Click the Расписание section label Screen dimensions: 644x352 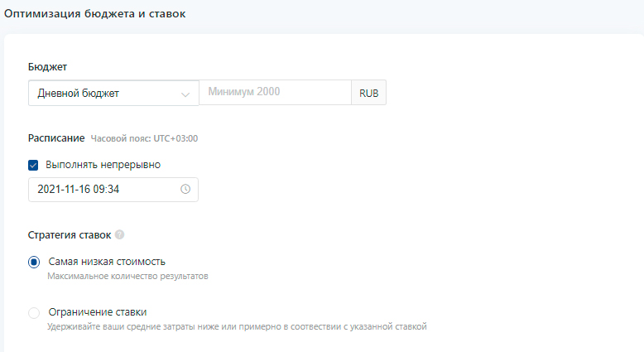pyautogui.click(x=56, y=137)
